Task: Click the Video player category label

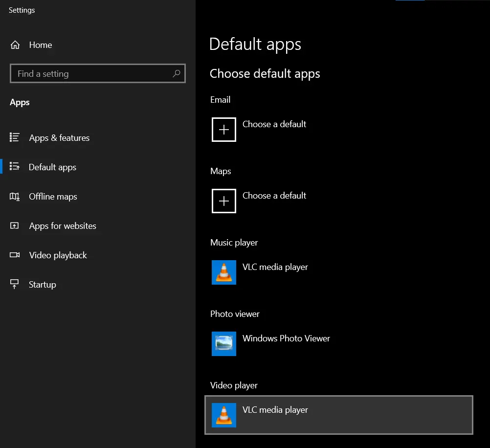Action: [234, 385]
